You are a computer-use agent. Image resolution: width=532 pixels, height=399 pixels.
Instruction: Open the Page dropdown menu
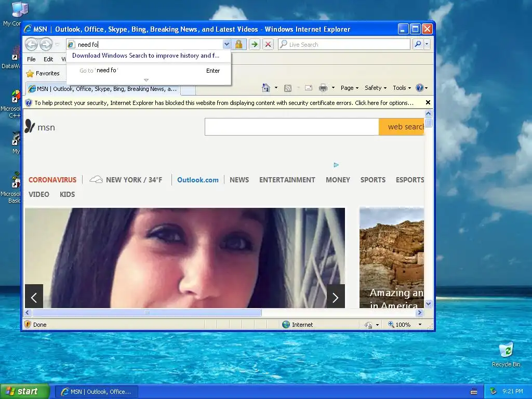(x=350, y=88)
